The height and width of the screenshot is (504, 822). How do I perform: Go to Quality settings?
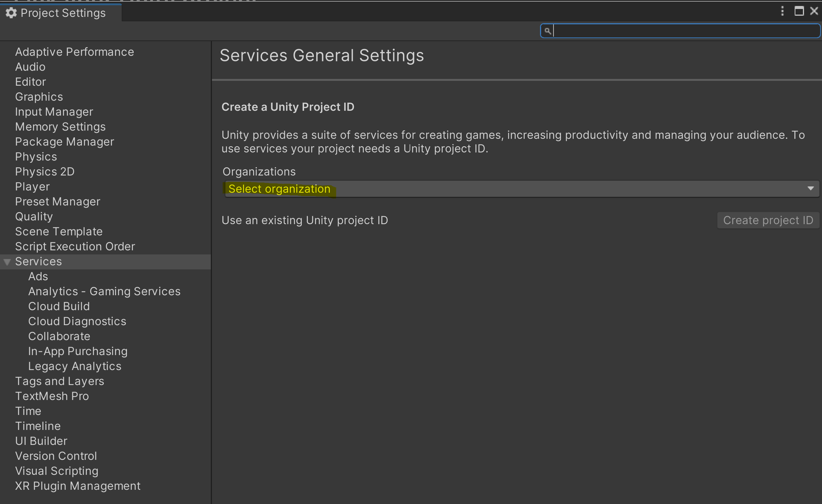click(34, 217)
